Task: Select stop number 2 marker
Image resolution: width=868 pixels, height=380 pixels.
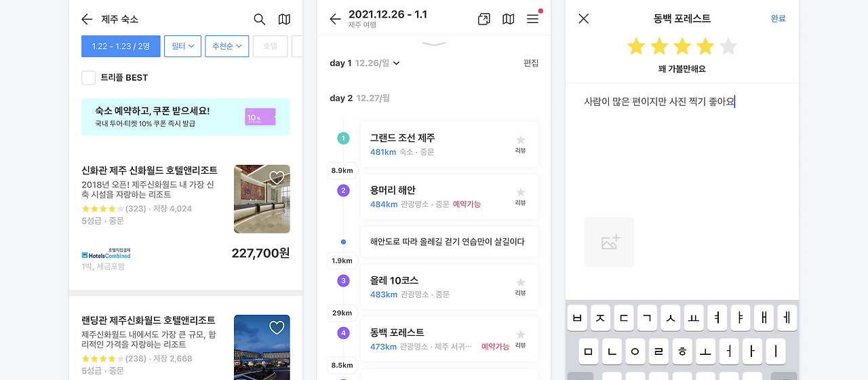Action: pyautogui.click(x=343, y=191)
